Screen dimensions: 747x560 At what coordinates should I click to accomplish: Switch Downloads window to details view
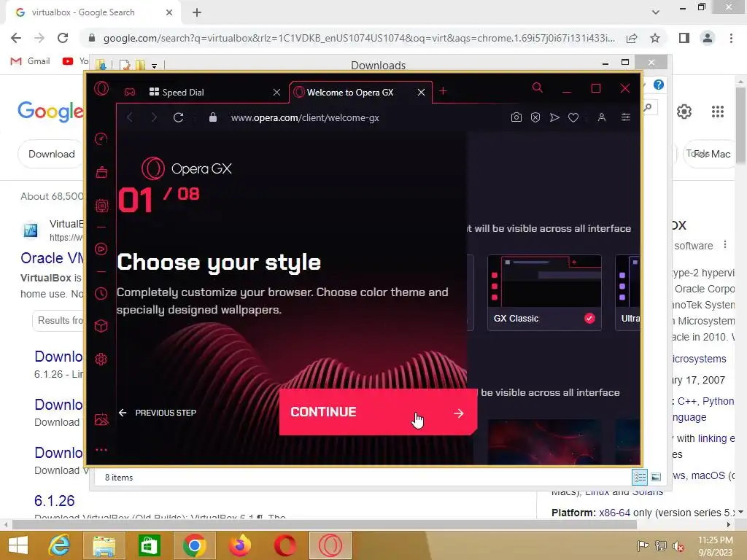[639, 477]
